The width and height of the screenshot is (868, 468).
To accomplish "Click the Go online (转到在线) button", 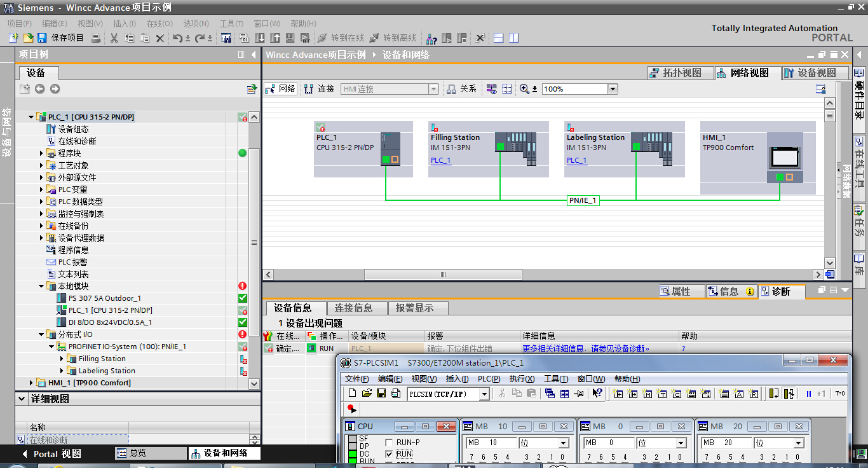I will point(341,38).
